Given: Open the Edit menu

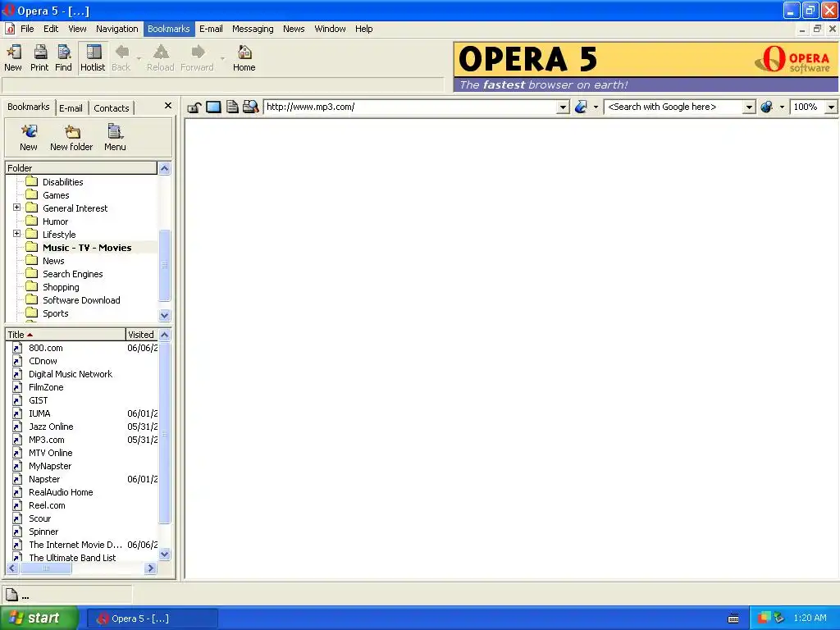Looking at the screenshot, I should pos(51,29).
